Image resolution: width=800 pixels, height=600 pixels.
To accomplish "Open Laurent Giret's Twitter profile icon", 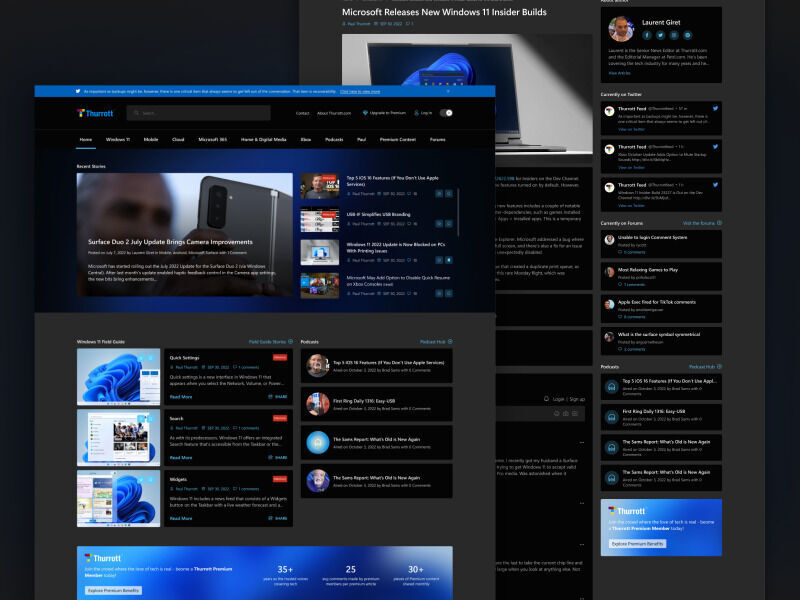I will [x=660, y=35].
